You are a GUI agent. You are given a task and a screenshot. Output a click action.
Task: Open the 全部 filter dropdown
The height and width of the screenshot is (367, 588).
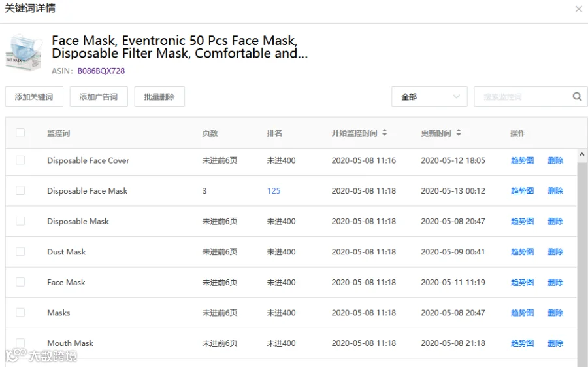pos(429,97)
